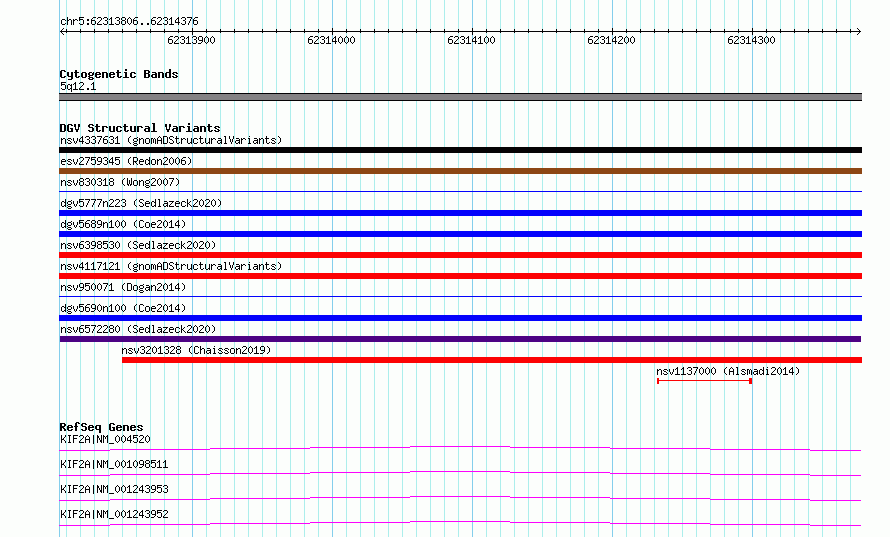
Task: Click the red nsv6398530 variant bar
Action: click(460, 255)
